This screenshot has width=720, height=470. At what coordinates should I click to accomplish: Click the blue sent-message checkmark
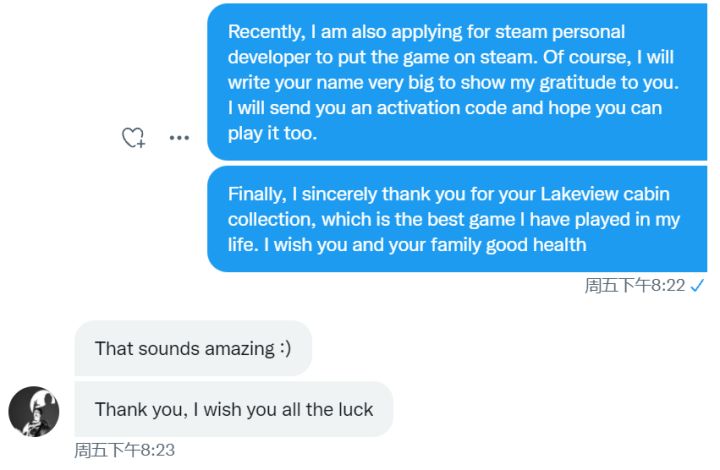point(698,285)
